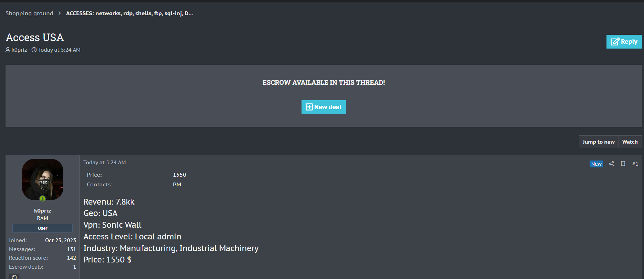Click the user icon next to author name
Viewport: 644px width, 279px height.
(8, 50)
